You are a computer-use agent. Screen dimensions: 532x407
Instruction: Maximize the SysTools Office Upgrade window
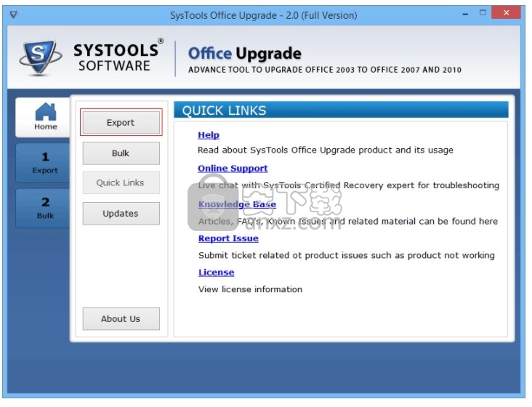(x=483, y=13)
